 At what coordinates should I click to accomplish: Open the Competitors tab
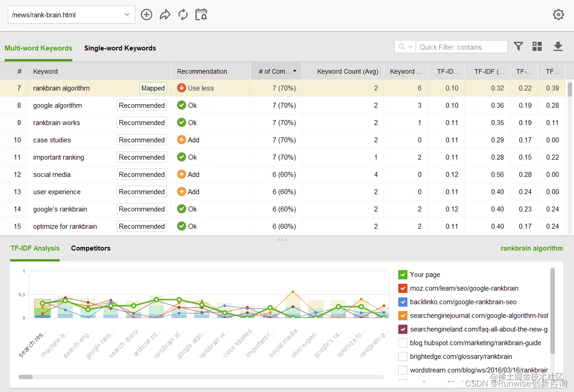pos(91,248)
